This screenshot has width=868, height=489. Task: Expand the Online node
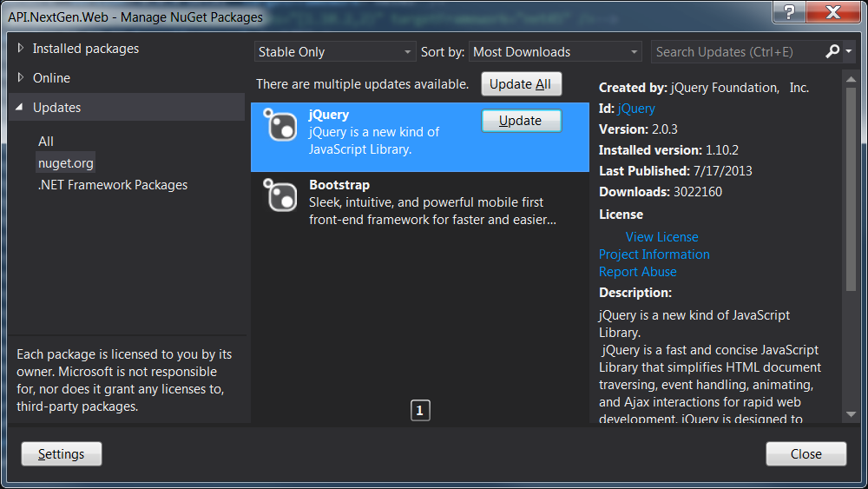(x=21, y=77)
